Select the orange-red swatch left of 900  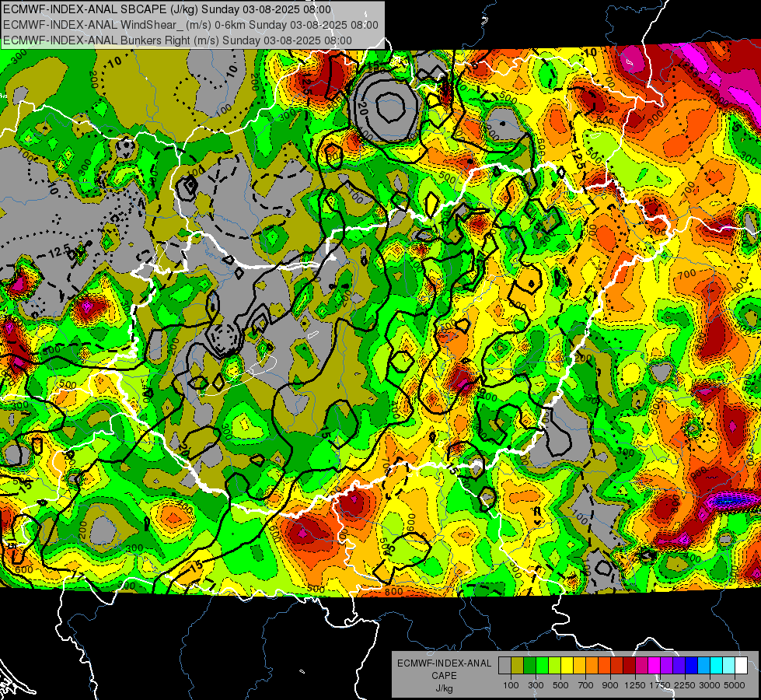[604, 666]
